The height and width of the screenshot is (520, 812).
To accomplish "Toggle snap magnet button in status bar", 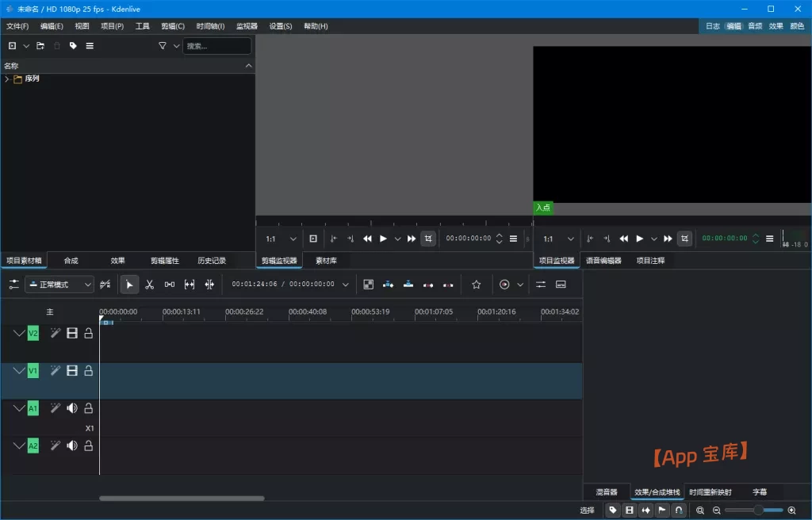I will 679,510.
